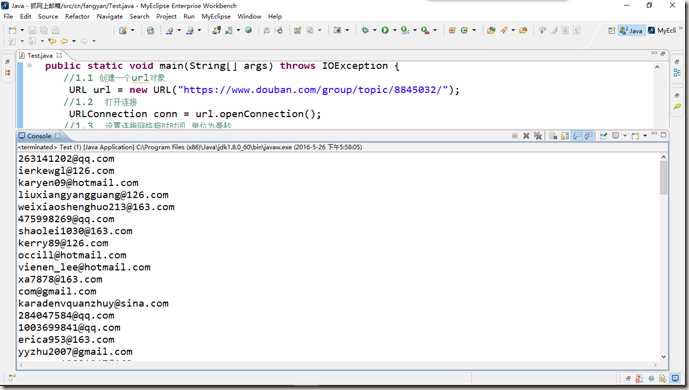This screenshot has height=390, width=689.
Task: Open the Window menu
Action: click(249, 16)
